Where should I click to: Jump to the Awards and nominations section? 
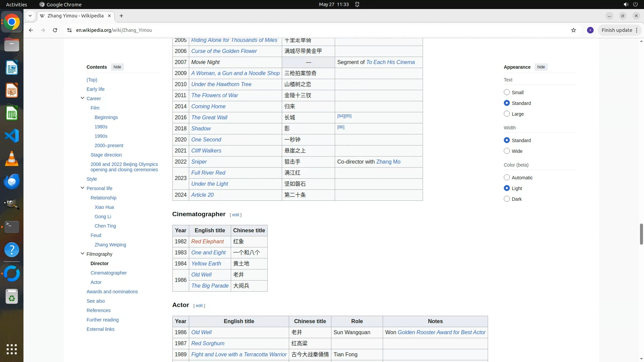click(x=112, y=292)
